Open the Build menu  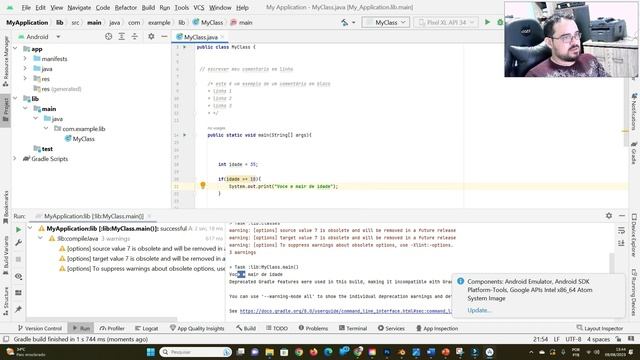pyautogui.click(x=148, y=7)
